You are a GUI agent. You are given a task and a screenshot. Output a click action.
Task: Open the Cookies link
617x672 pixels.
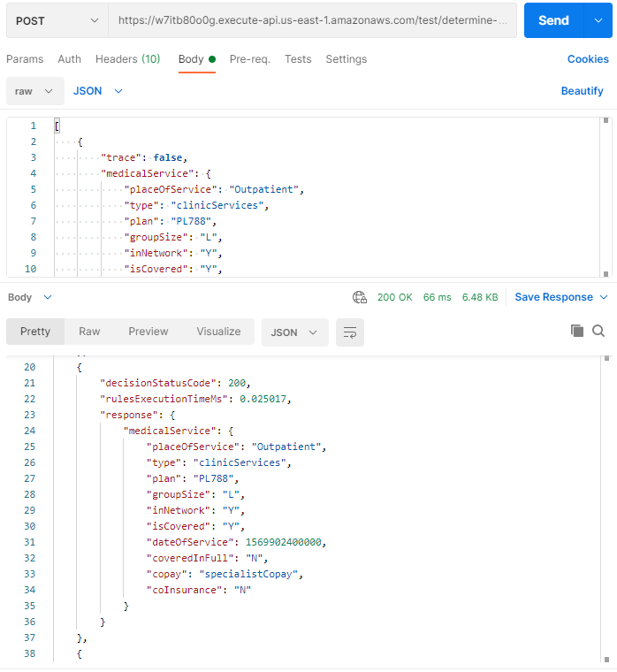pyautogui.click(x=588, y=59)
